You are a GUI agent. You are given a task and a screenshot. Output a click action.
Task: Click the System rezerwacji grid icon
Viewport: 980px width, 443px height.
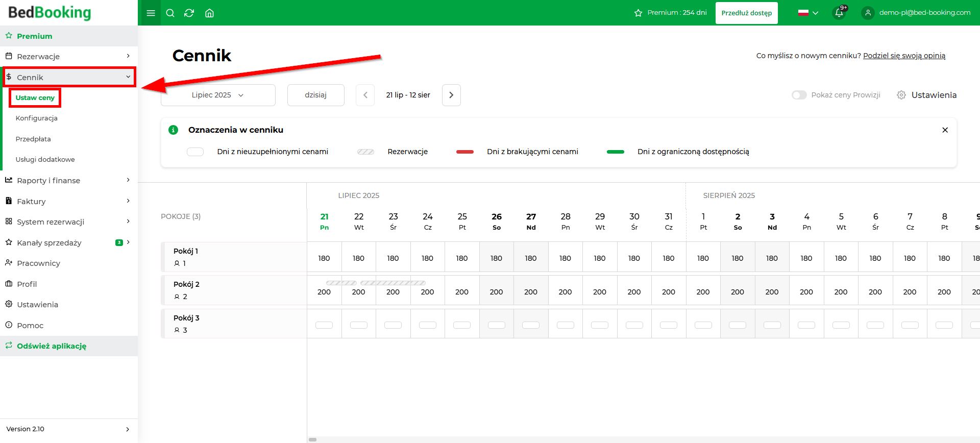9,222
